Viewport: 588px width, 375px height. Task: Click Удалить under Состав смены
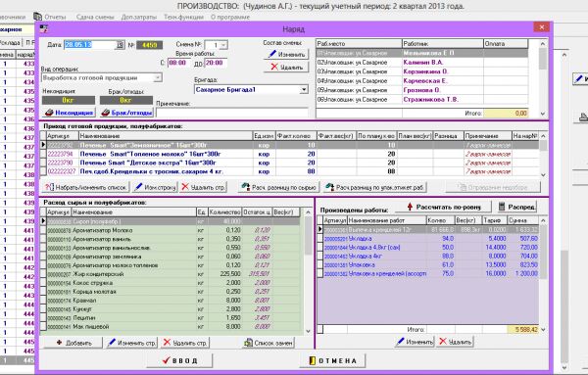click(x=286, y=67)
